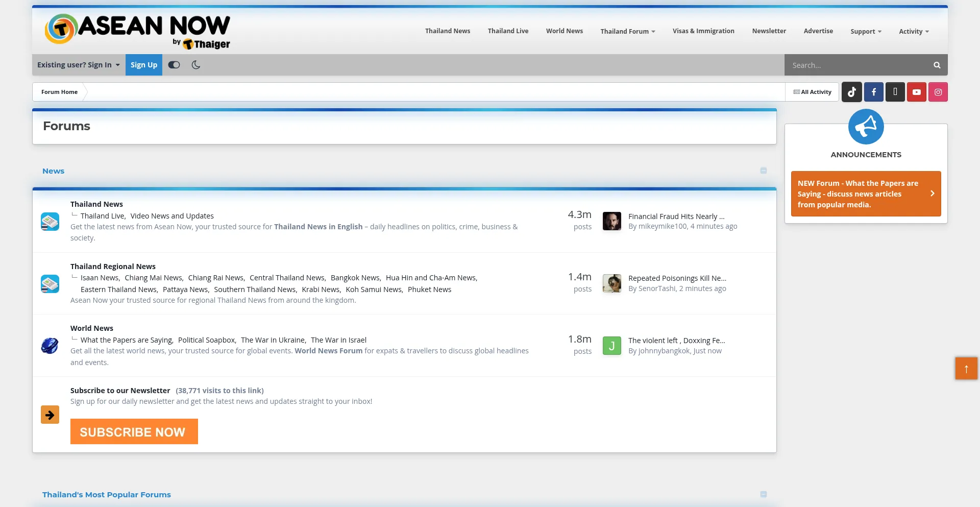The height and width of the screenshot is (507, 980).
Task: Open the YouTube social icon
Action: click(917, 92)
